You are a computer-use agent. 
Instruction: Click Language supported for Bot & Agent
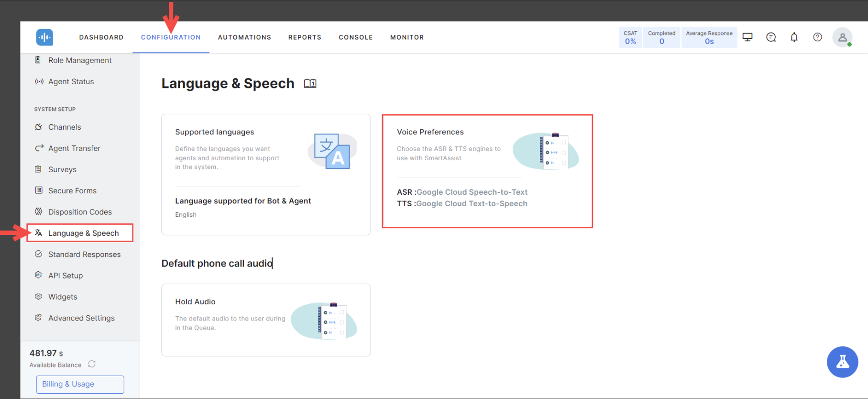[x=243, y=201]
